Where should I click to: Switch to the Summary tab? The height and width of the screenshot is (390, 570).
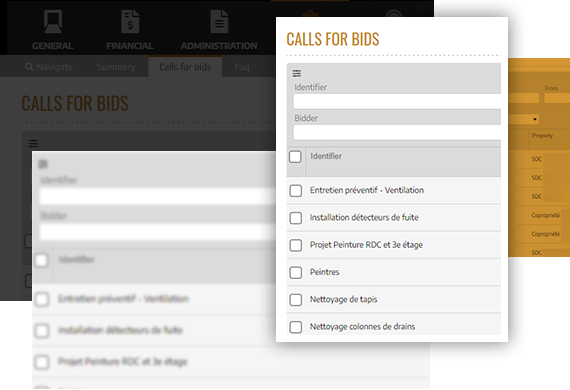click(116, 67)
